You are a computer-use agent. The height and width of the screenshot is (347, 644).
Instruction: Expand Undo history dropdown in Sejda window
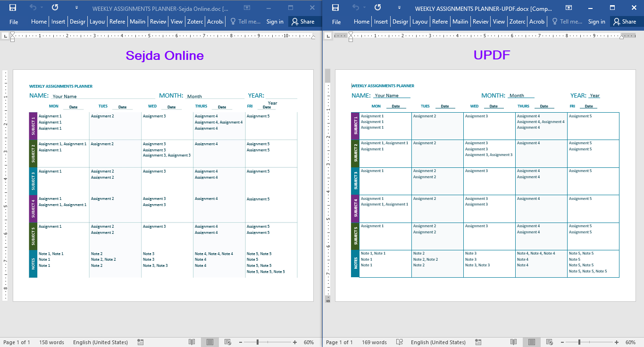[x=41, y=8]
